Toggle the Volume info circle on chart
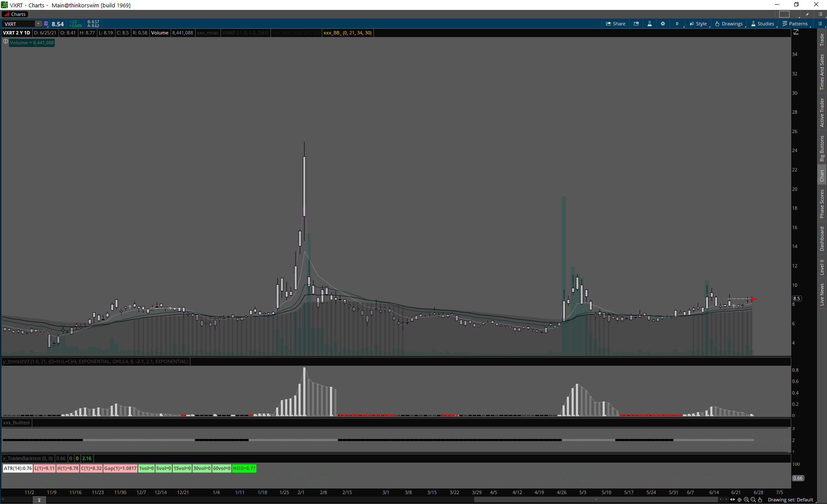 pos(6,42)
